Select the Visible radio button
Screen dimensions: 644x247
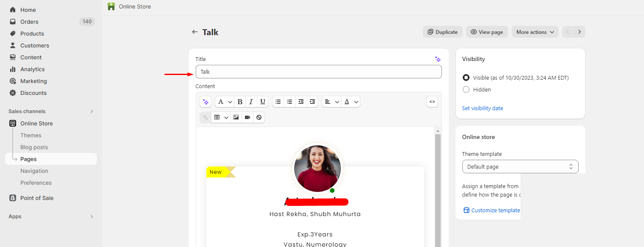pos(466,78)
